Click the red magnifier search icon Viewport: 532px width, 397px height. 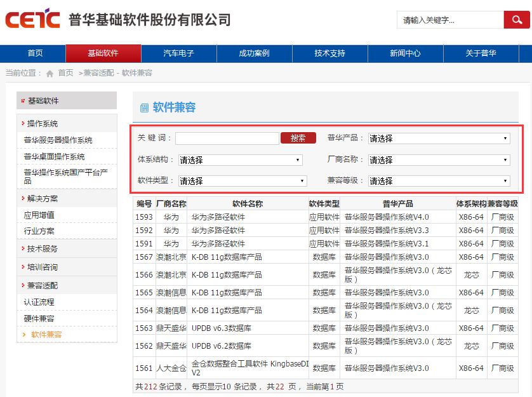point(516,20)
